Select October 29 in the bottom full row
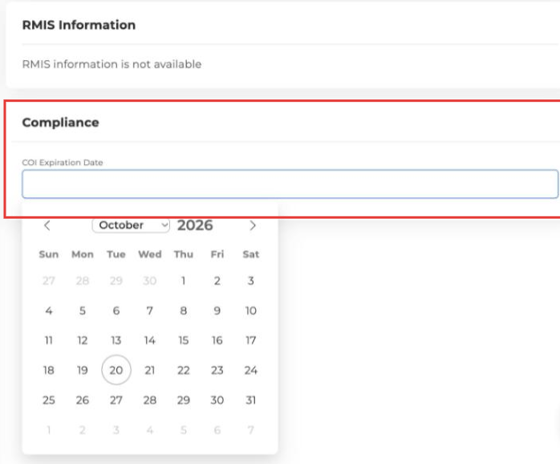 (x=184, y=400)
